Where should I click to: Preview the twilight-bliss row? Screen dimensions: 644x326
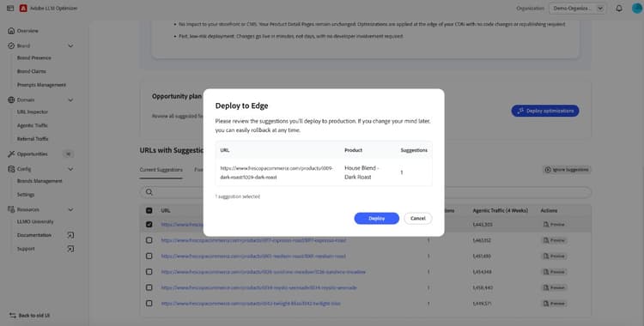pos(554,304)
